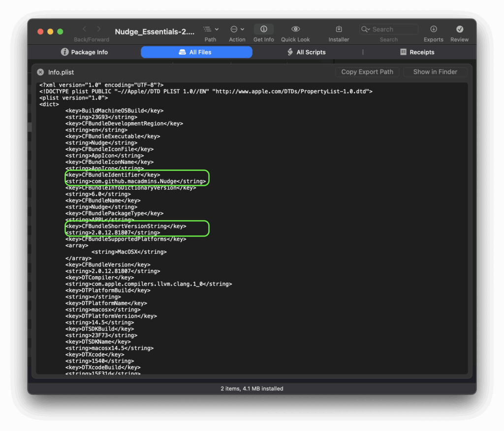The width and height of the screenshot is (504, 431).
Task: Open the Action dropdown menu
Action: tap(237, 30)
